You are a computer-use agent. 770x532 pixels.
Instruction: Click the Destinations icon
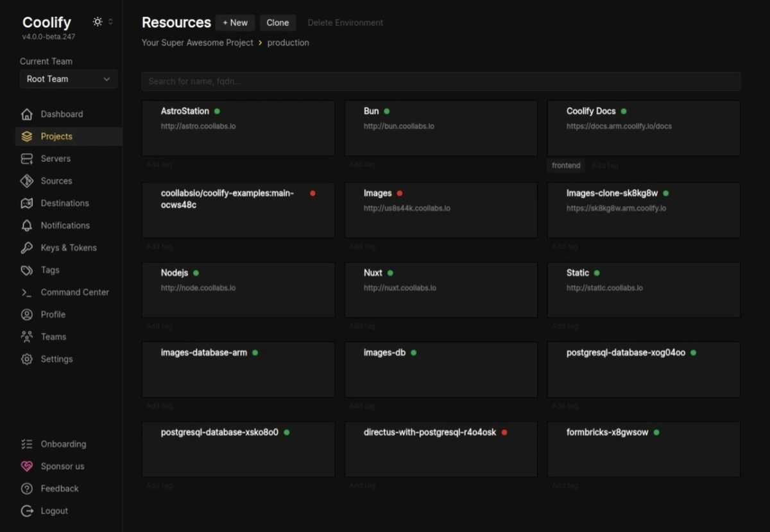(27, 203)
